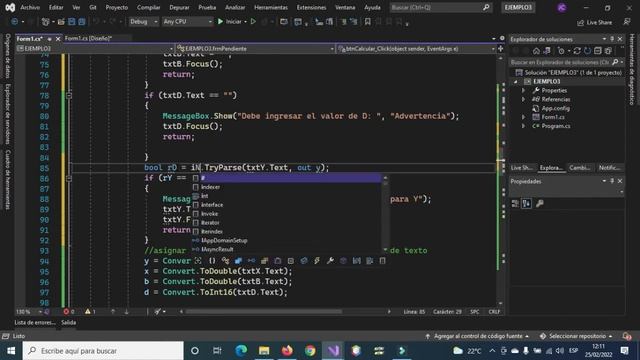Click the CRLF line ending indicator

pyautogui.click(x=494, y=312)
